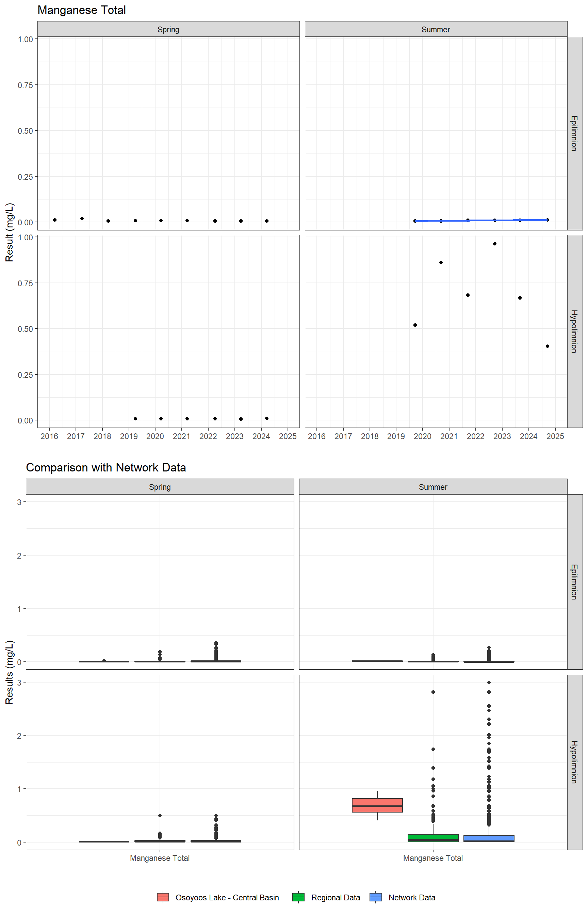This screenshot has width=588, height=915.
Task: Click the Hypolimnion strip of comparison chart
Action: pyautogui.click(x=575, y=762)
